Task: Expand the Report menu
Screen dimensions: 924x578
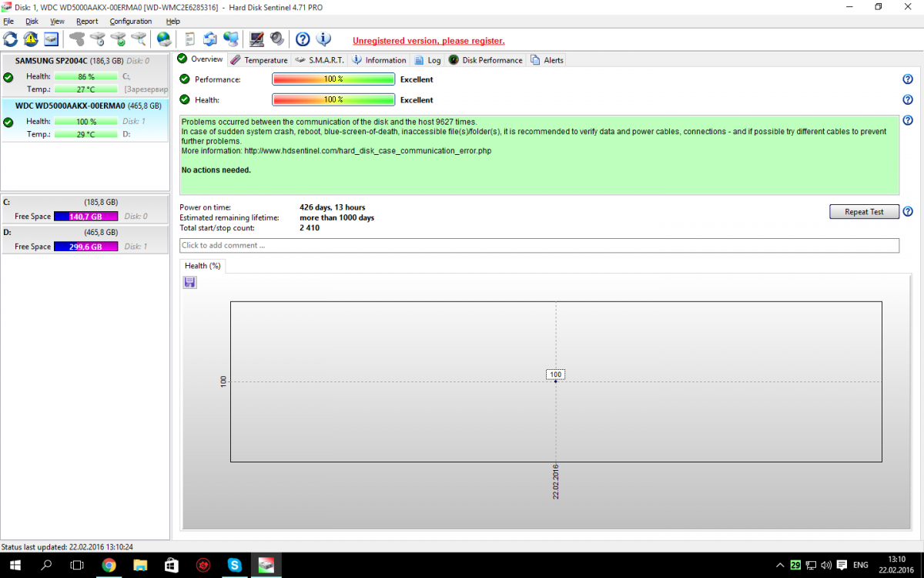Action: 87,22
